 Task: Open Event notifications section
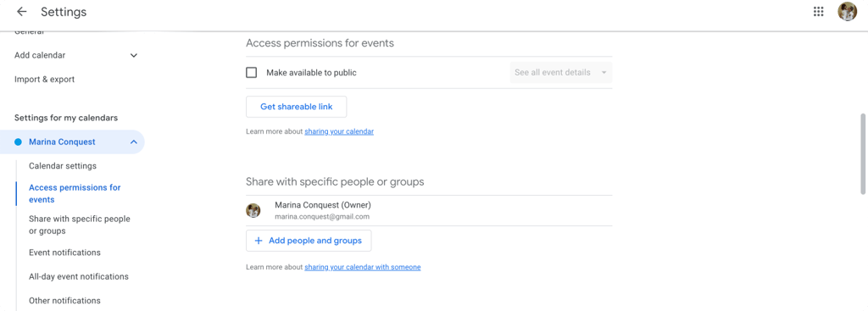click(64, 253)
